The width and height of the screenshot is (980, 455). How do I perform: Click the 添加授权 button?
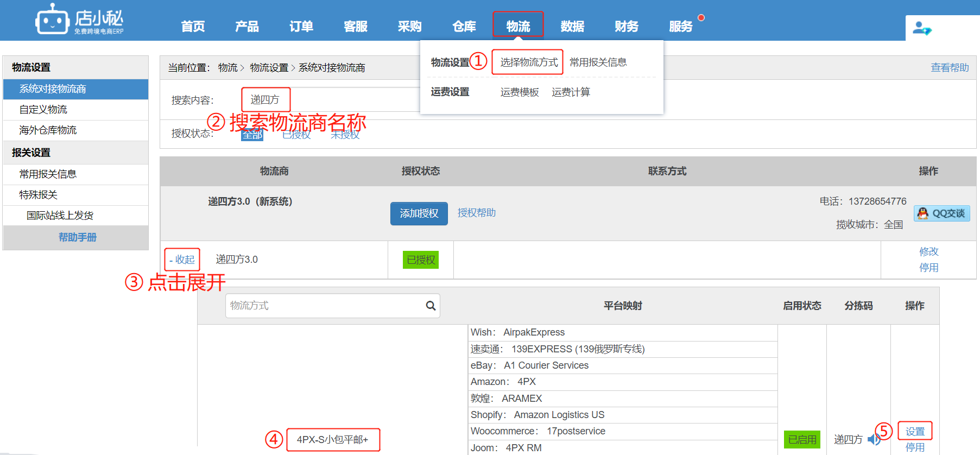(419, 213)
